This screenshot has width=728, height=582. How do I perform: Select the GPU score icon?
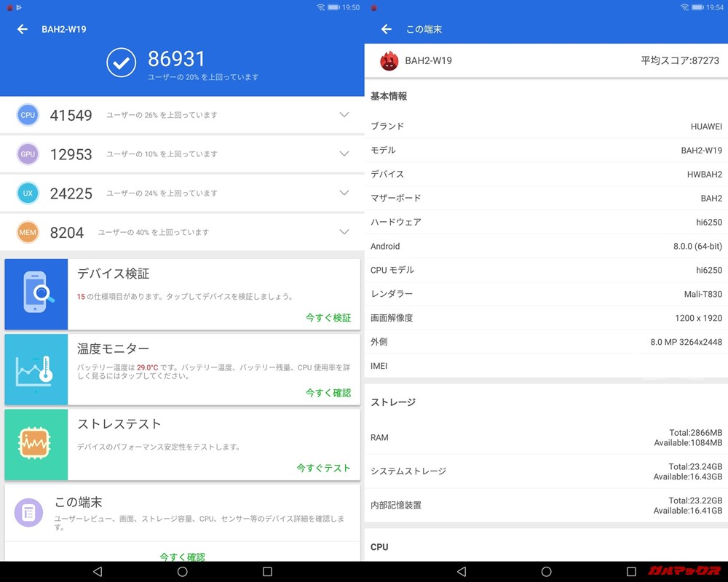click(28, 154)
